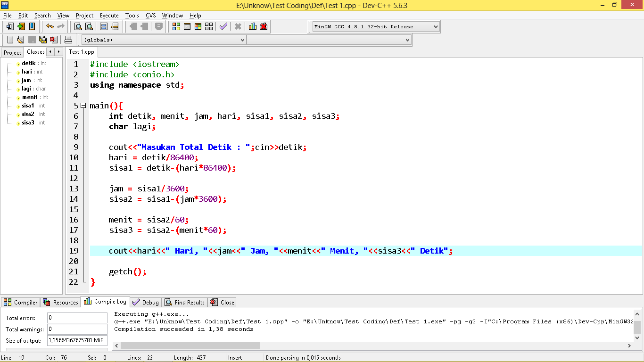The width and height of the screenshot is (644, 362).
Task: Click the New Project toolbar icon
Action: [x=9, y=26]
